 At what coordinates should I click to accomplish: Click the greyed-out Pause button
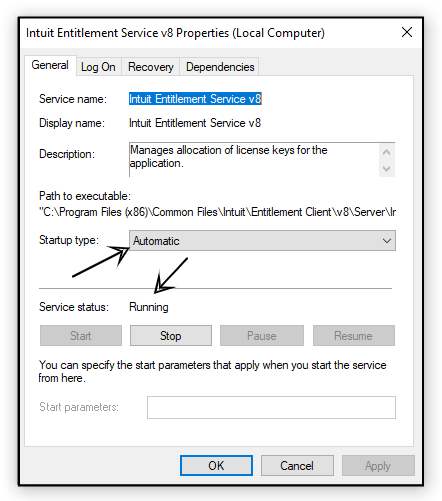click(x=262, y=336)
